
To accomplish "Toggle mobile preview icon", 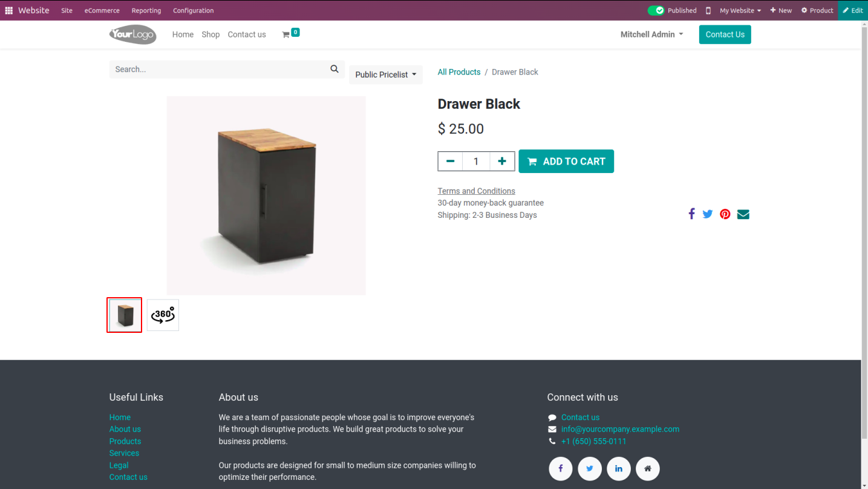I will click(708, 10).
